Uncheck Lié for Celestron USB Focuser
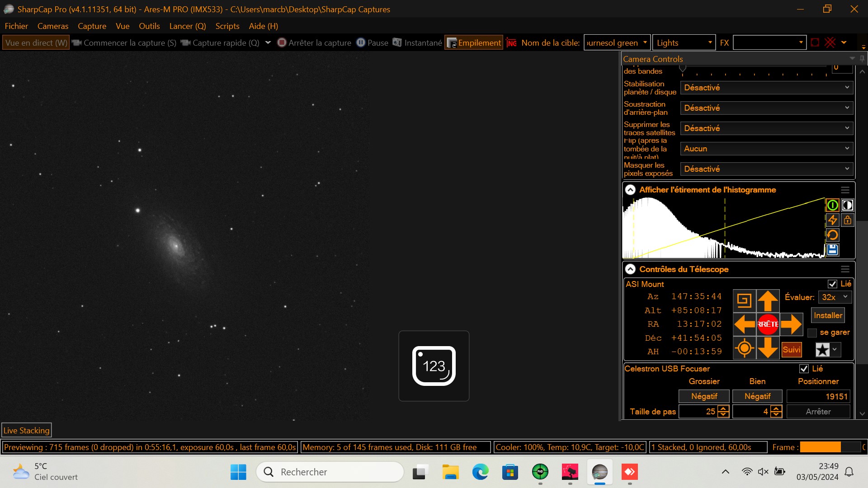The image size is (868, 488). [804, 369]
